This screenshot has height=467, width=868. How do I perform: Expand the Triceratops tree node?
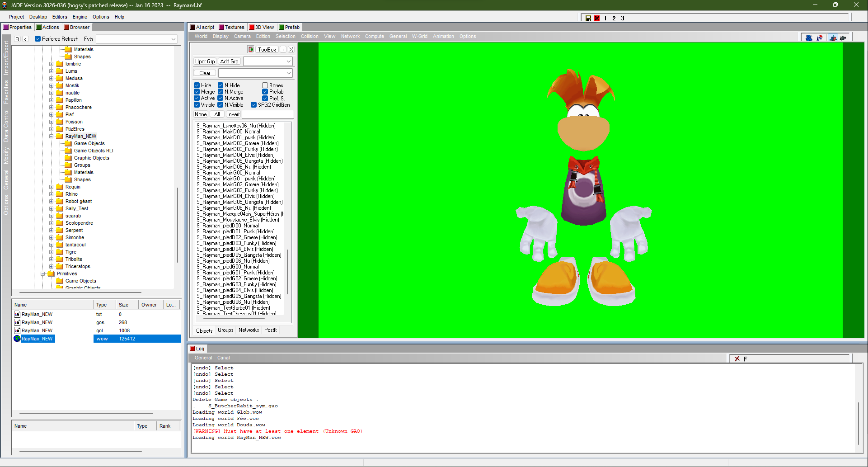(x=52, y=266)
